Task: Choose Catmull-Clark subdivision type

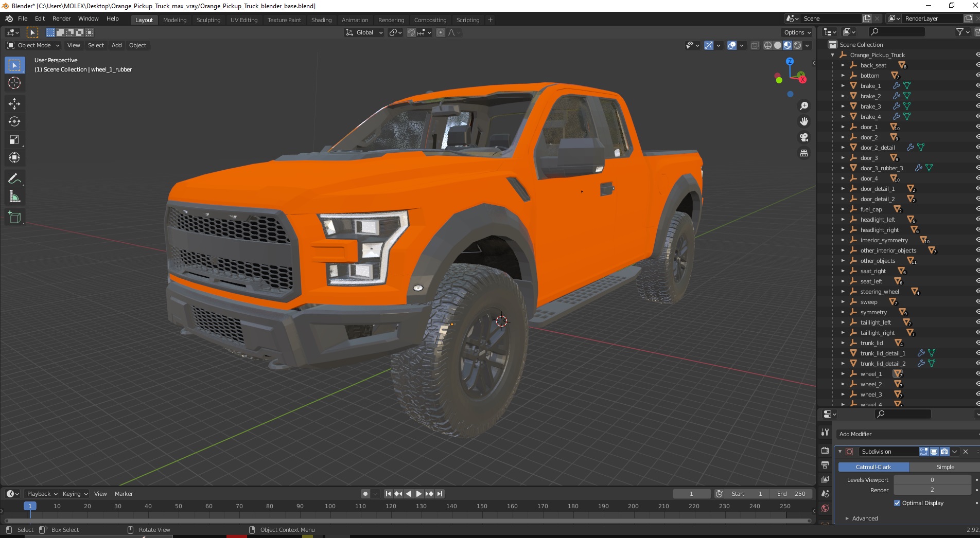Action: tap(873, 467)
